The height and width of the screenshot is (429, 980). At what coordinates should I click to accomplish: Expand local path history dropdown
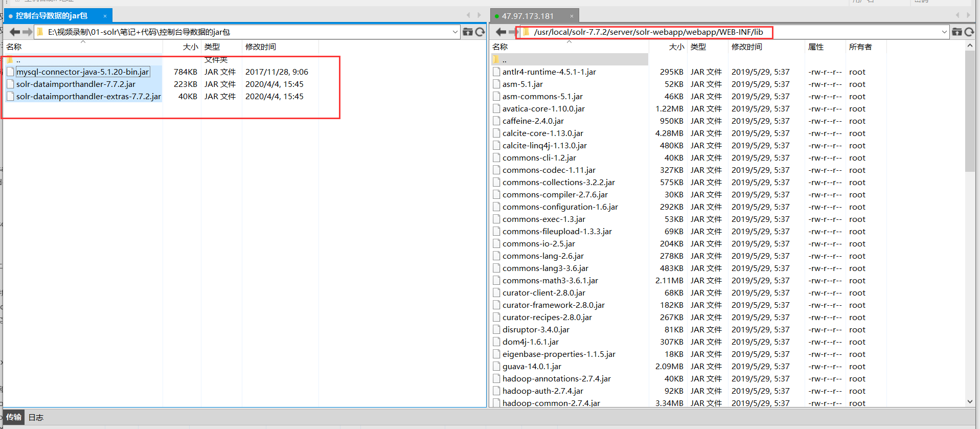click(455, 32)
